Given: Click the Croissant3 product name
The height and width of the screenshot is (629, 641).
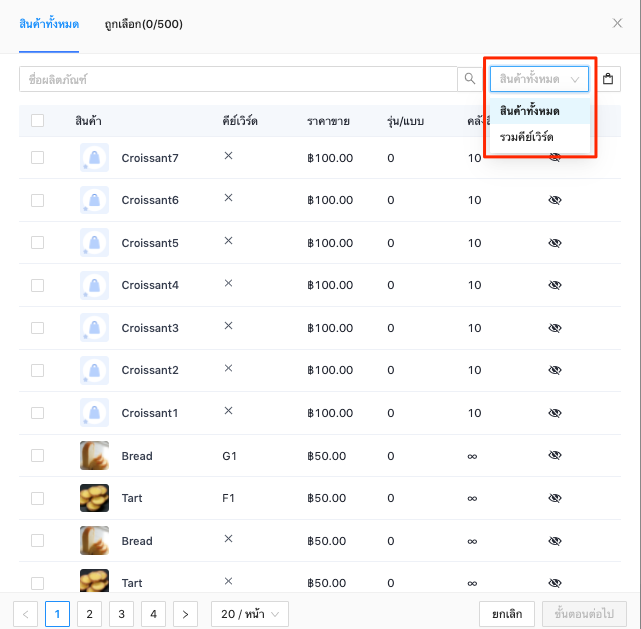Looking at the screenshot, I should coord(150,328).
